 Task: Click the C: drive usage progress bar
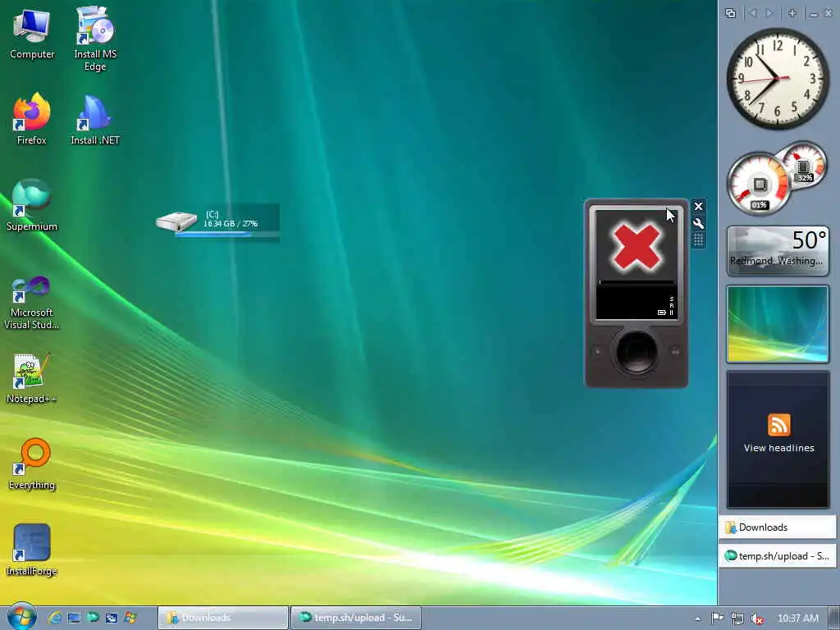[227, 234]
